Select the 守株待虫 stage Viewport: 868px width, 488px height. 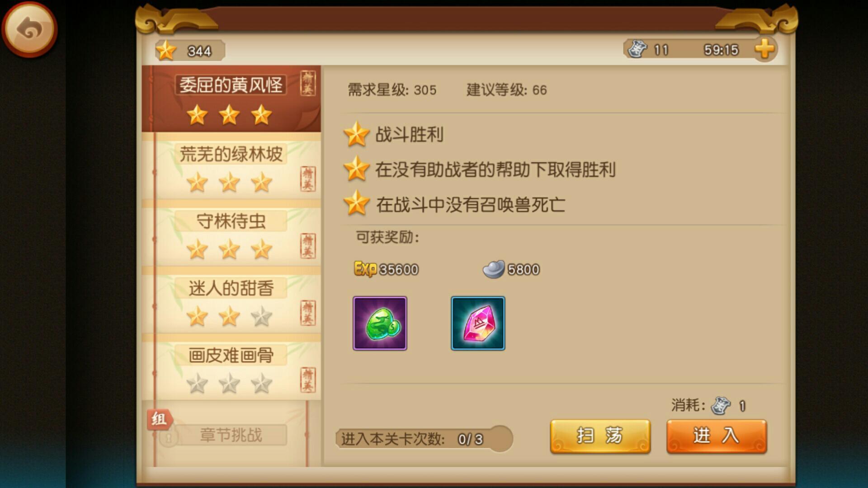(231, 233)
